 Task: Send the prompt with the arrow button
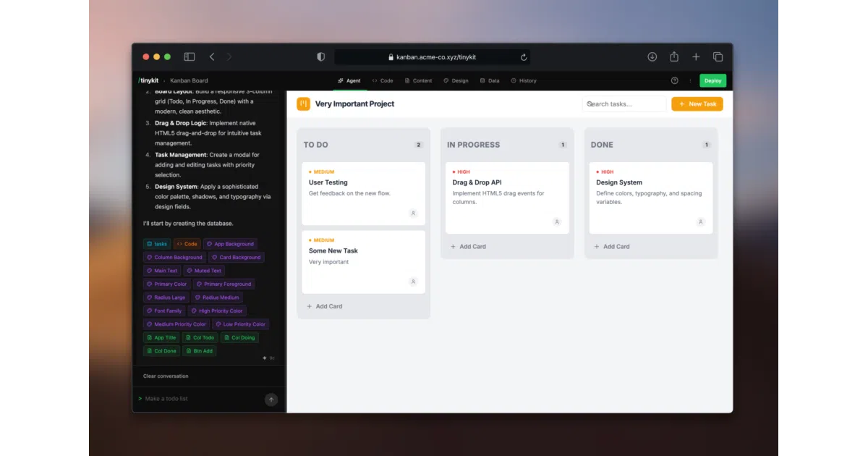[271, 399]
